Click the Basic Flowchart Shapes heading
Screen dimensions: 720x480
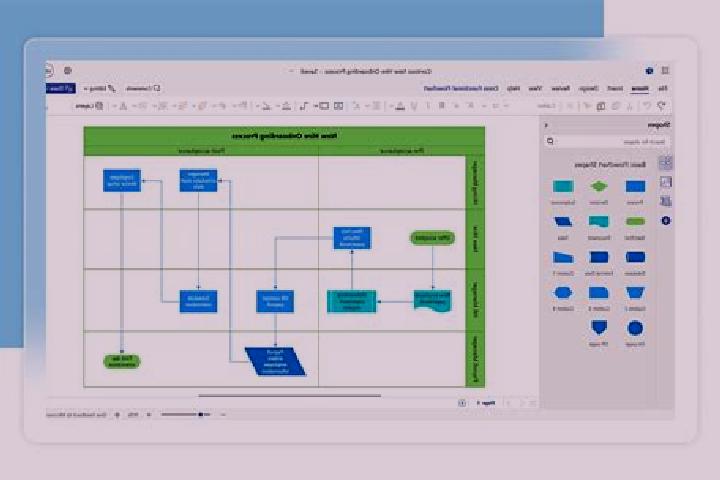[x=610, y=164]
